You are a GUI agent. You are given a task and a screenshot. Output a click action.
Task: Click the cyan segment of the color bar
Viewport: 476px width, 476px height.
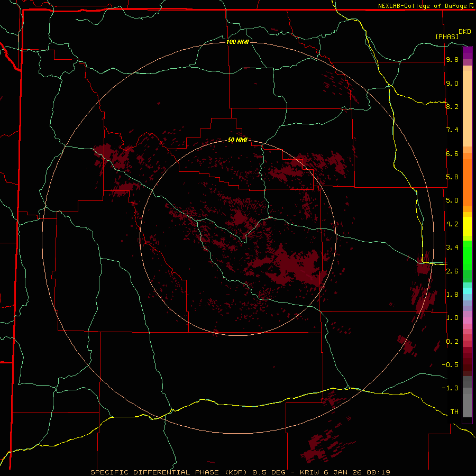tap(467, 291)
